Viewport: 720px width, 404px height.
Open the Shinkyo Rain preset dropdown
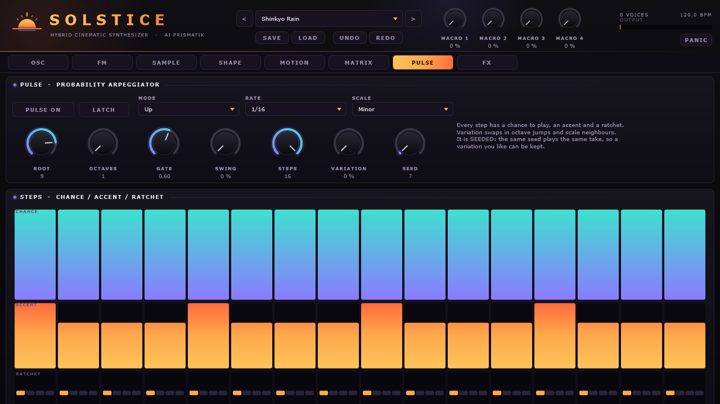(329, 19)
